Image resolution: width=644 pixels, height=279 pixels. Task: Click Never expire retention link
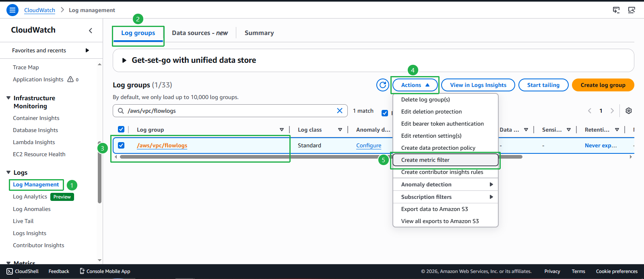point(601,145)
